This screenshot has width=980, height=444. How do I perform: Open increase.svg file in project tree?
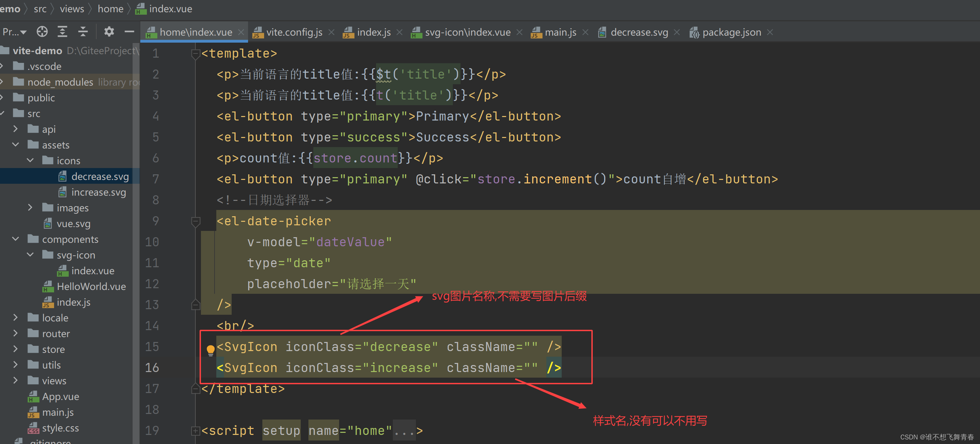[98, 192]
